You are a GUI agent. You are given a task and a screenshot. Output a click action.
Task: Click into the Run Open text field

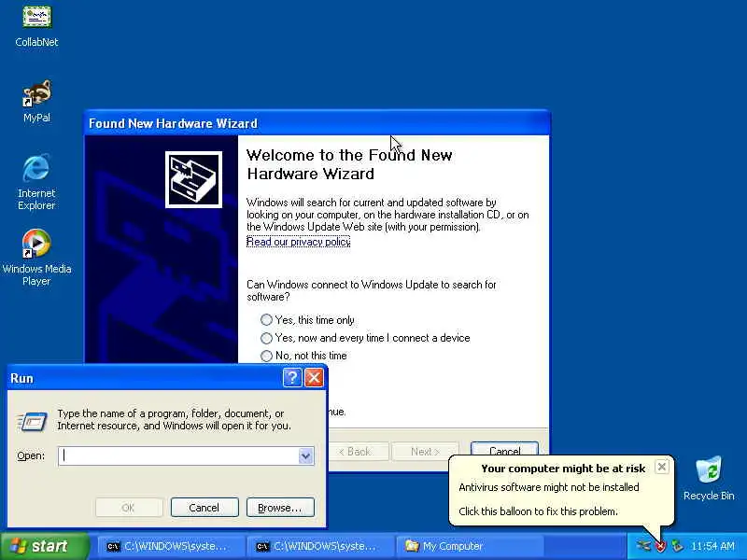click(x=179, y=456)
